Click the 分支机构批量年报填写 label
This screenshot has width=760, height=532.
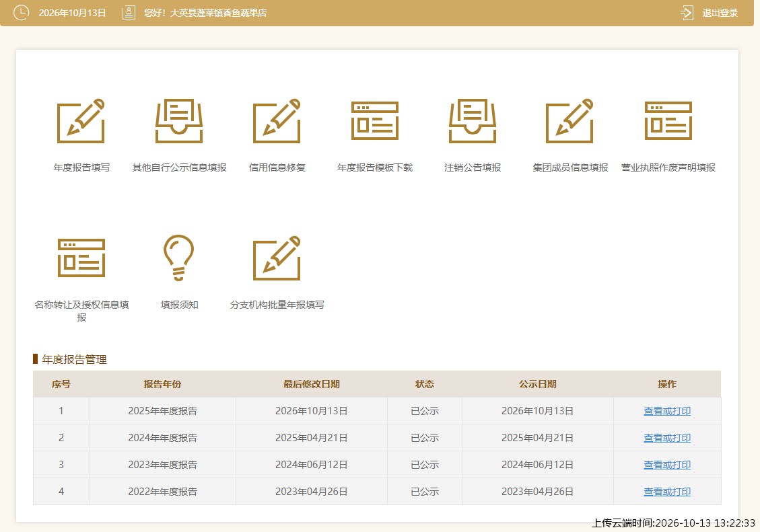[x=277, y=305]
